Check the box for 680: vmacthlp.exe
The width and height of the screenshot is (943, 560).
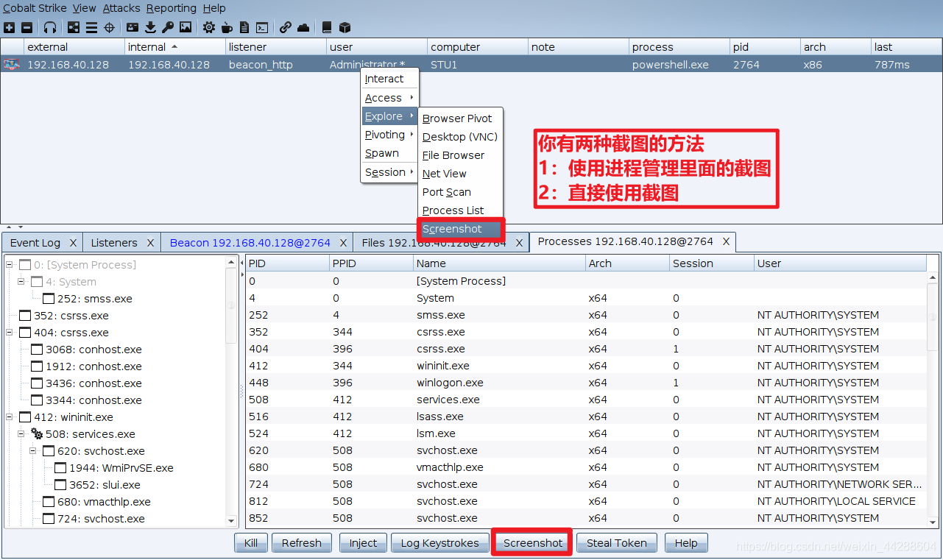click(x=49, y=502)
